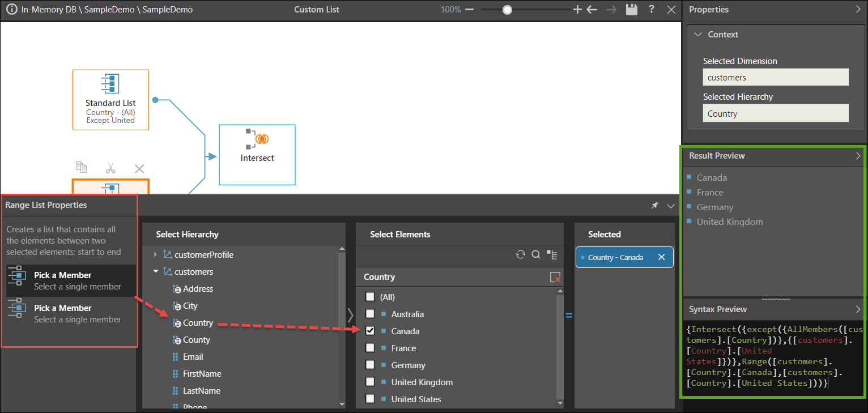Pin the Range List Properties panel
Screen dimensions: 868x413
pos(654,206)
